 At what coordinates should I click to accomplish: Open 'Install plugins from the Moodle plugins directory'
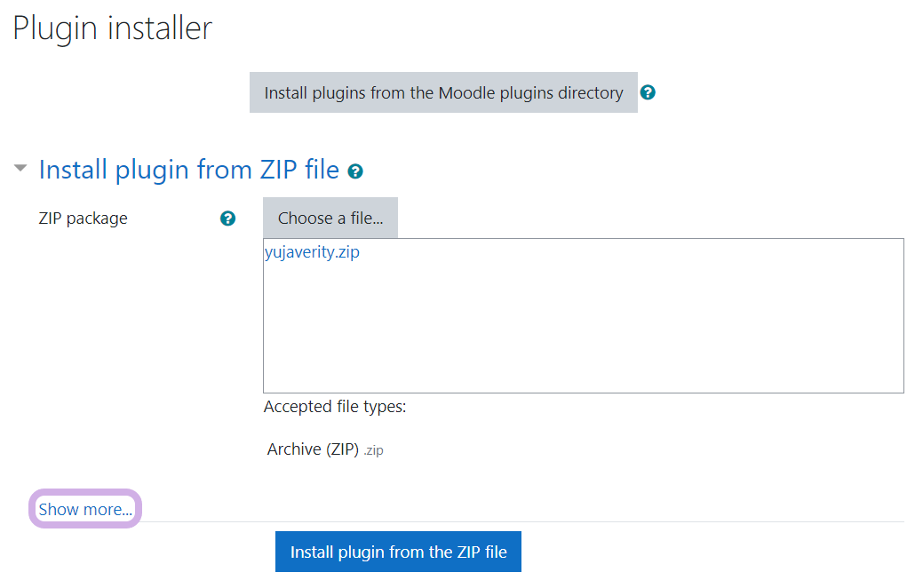click(x=443, y=92)
